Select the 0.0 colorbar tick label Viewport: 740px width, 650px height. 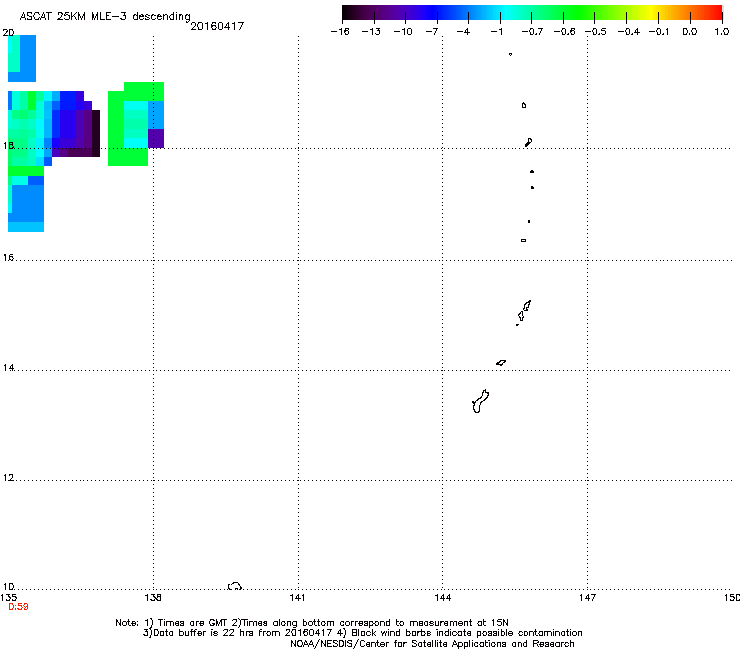click(690, 32)
